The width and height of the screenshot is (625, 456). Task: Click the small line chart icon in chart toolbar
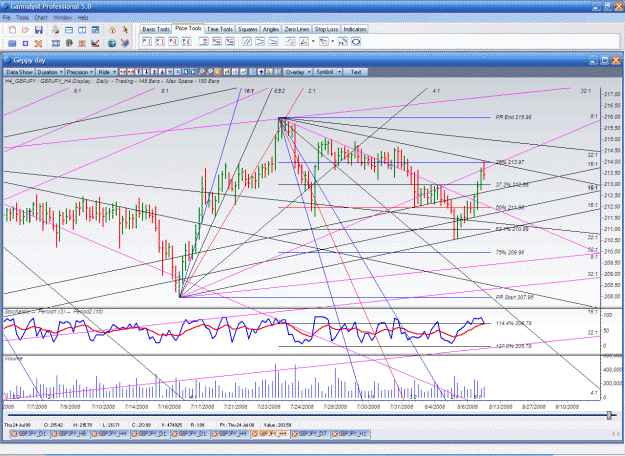[243, 72]
